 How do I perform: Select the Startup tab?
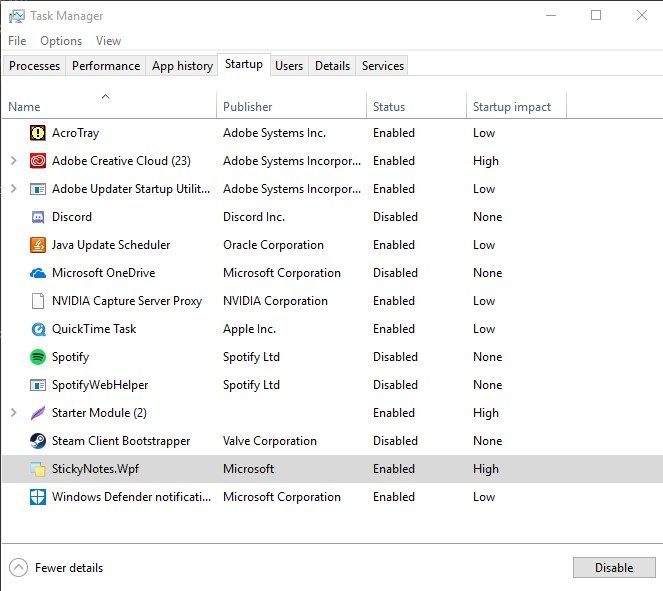[x=244, y=64]
